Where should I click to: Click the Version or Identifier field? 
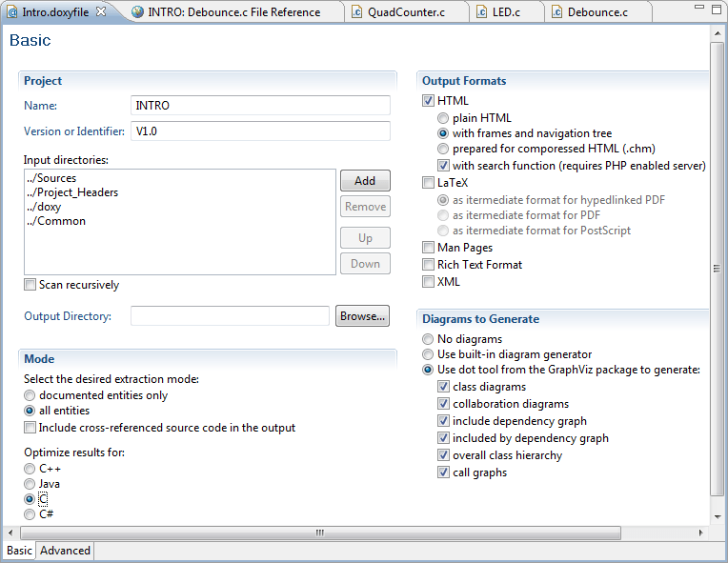260,131
